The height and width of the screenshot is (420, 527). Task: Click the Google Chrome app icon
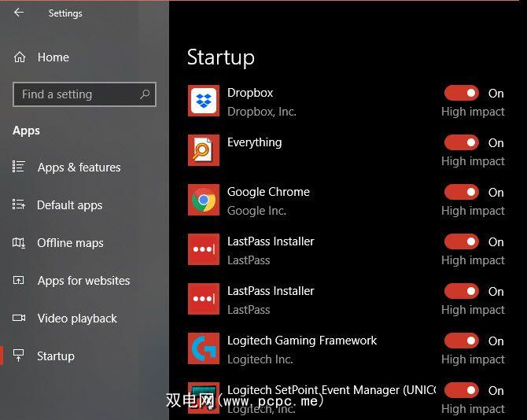(204, 200)
